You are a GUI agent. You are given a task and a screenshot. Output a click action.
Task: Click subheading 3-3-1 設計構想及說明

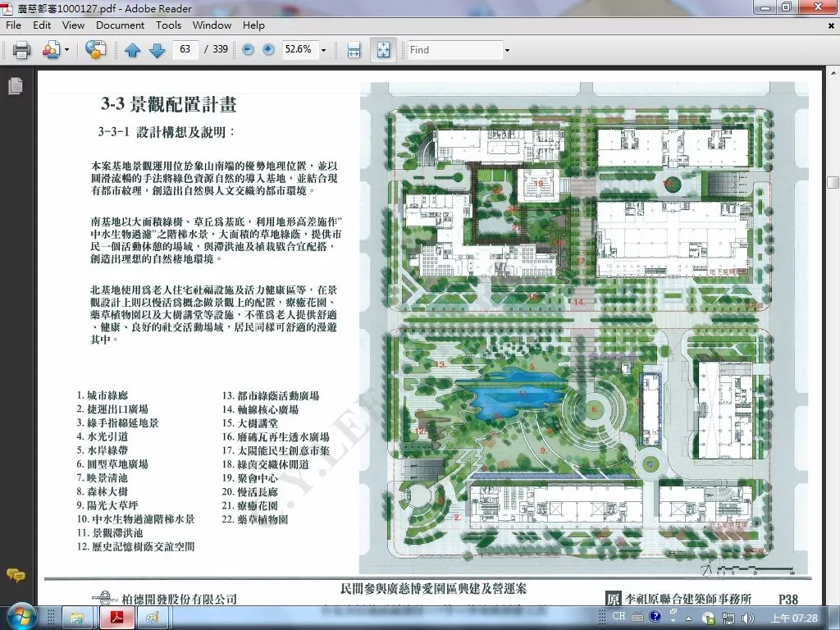[x=166, y=132]
